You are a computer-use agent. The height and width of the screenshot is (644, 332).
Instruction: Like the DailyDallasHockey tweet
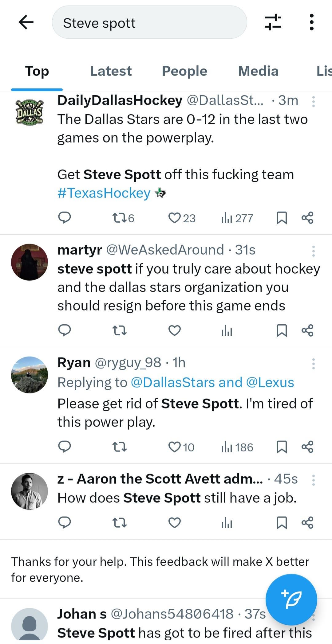pos(175,218)
